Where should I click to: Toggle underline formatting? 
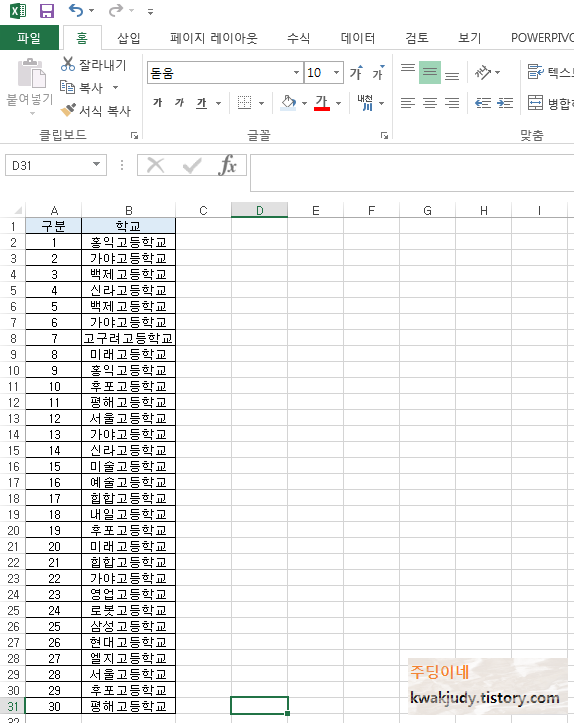(202, 102)
